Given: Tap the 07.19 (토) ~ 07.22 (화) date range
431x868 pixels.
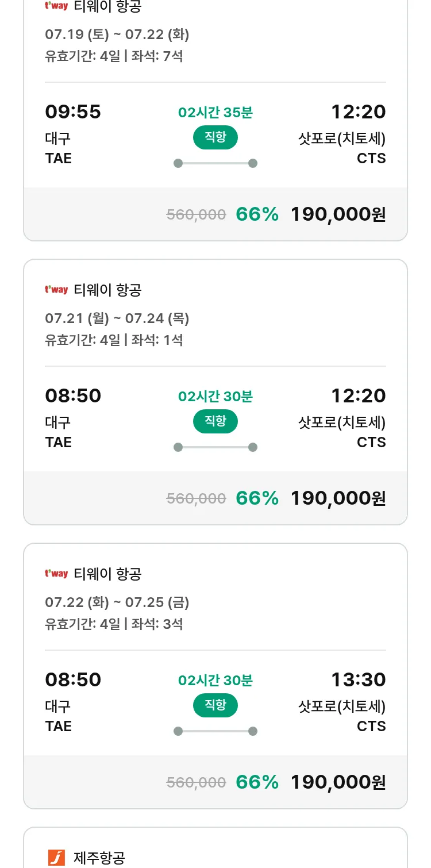Looking at the screenshot, I should click(117, 34).
